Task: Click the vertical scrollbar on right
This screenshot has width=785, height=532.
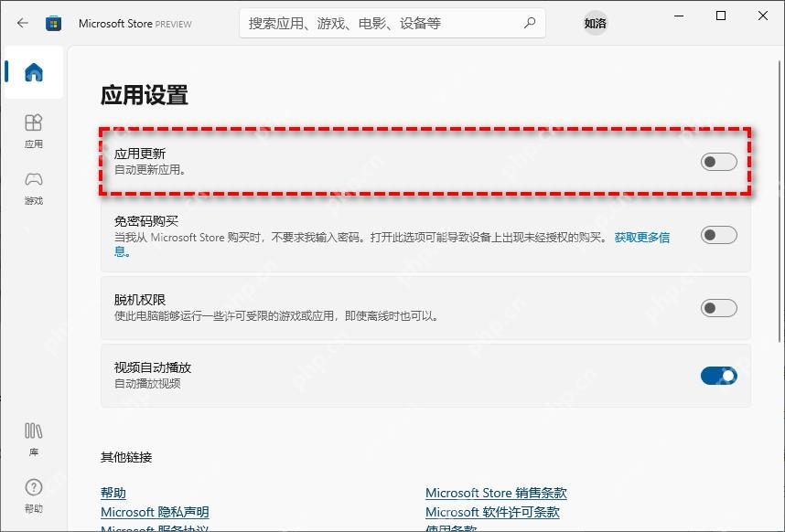Action: click(x=780, y=201)
